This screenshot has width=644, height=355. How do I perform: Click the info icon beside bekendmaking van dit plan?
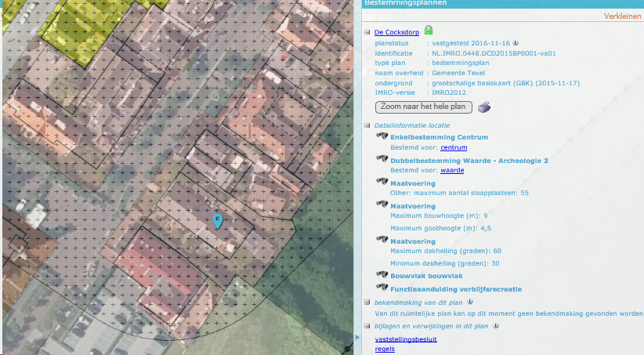click(470, 301)
